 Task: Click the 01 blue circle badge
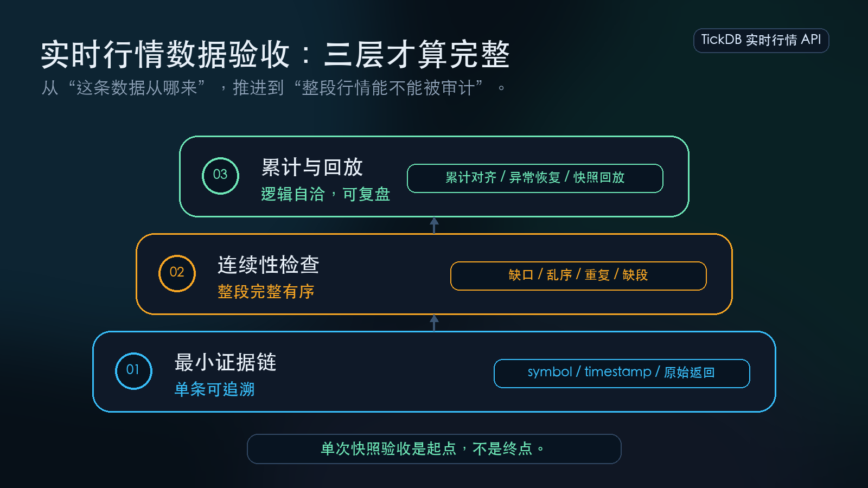point(133,371)
